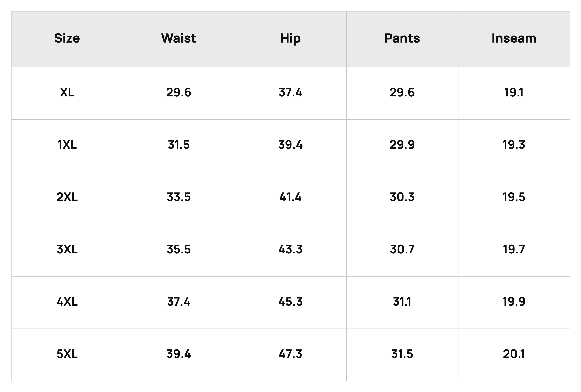
Task: Select the 1XL size row label
Action: coord(67,145)
